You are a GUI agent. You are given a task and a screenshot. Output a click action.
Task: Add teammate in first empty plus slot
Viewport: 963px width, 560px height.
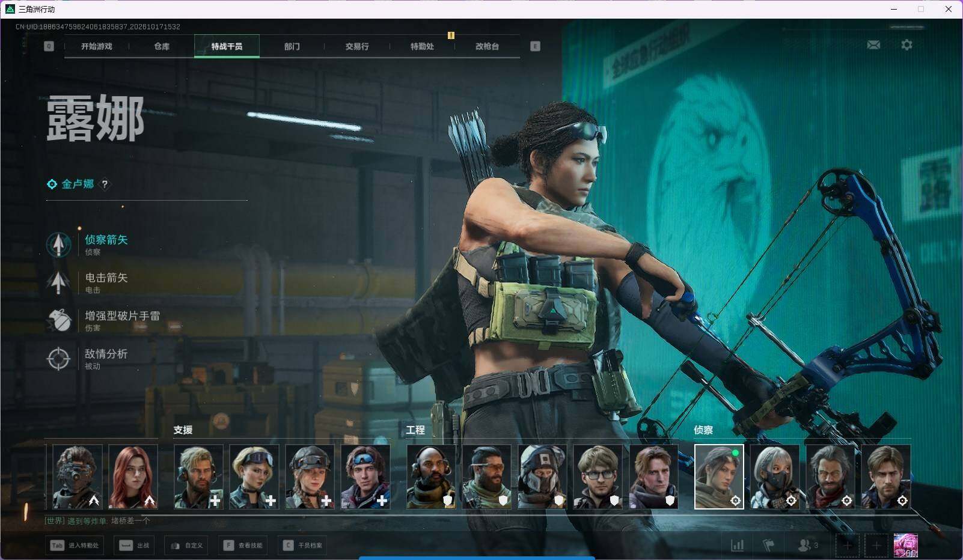click(x=848, y=546)
